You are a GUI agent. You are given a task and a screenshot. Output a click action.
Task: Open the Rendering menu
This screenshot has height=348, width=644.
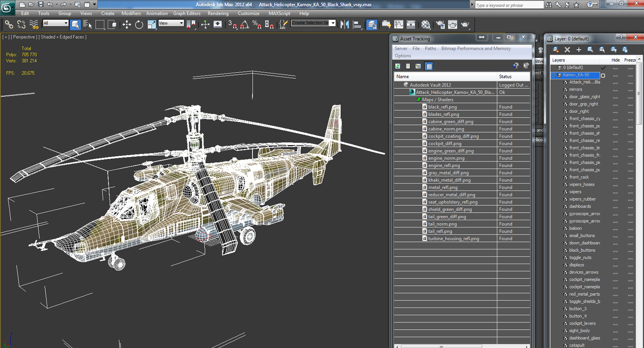tap(218, 13)
